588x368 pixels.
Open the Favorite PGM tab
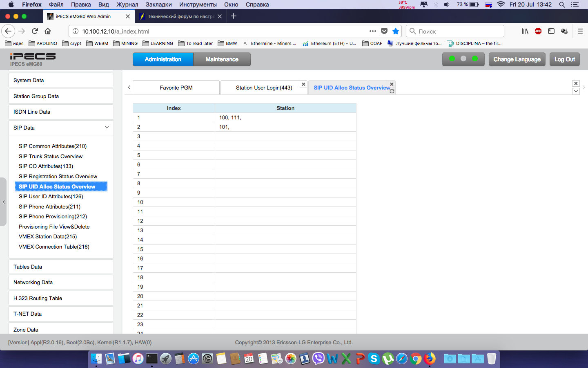pyautogui.click(x=176, y=88)
